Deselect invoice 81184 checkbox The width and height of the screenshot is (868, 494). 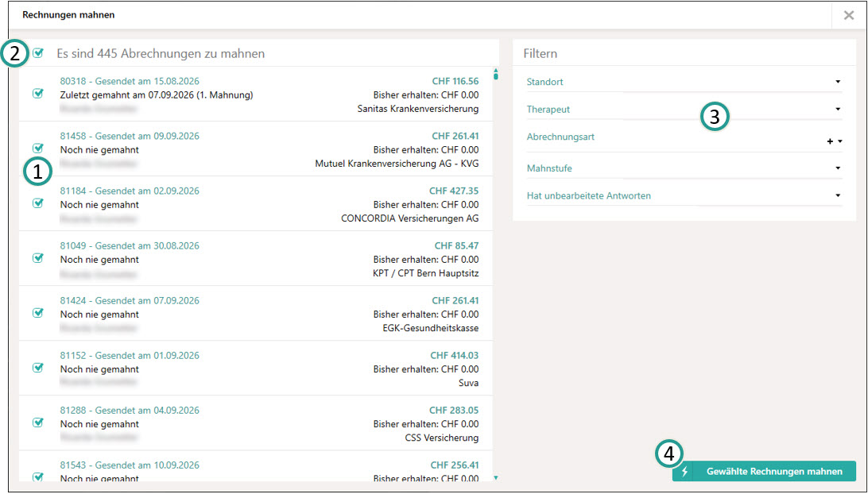tap(37, 203)
